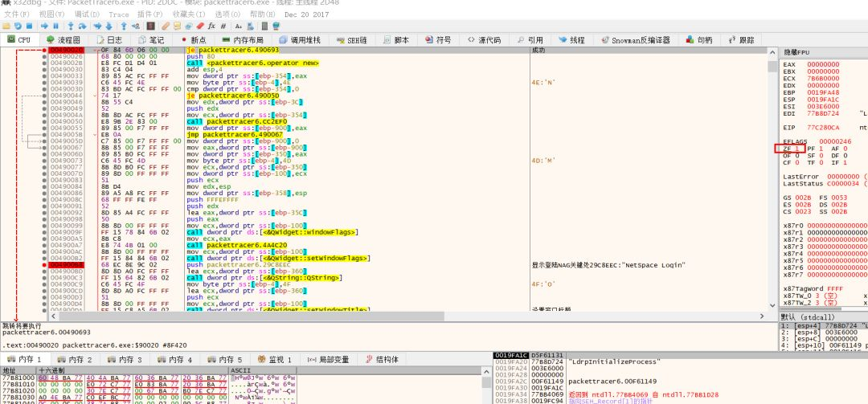Viewport: 868px width, 404px height.
Task: Click the disassembly vertical scrollbar up arrow
Action: pyautogui.click(x=772, y=51)
